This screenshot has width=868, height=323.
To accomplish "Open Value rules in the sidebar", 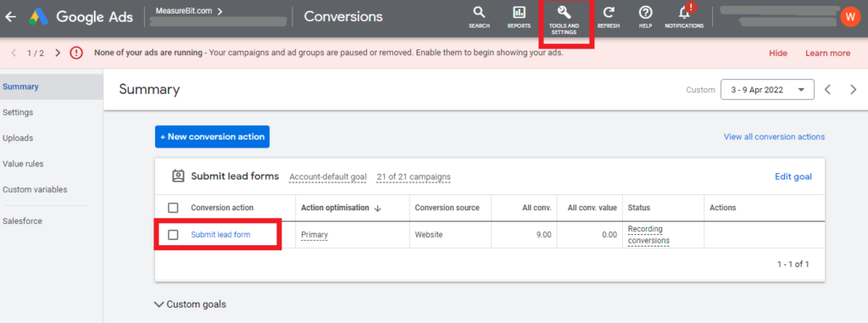I will 23,164.
